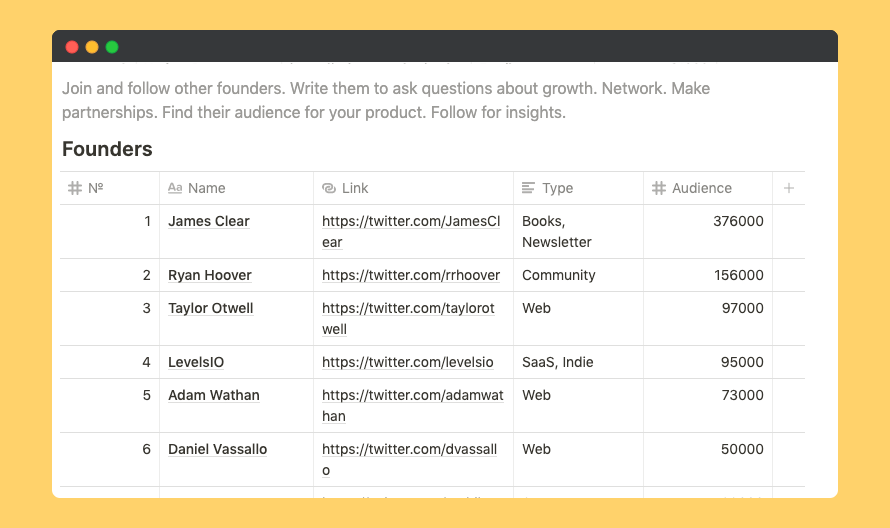Click the hash icon in № column header

pyautogui.click(x=75, y=188)
